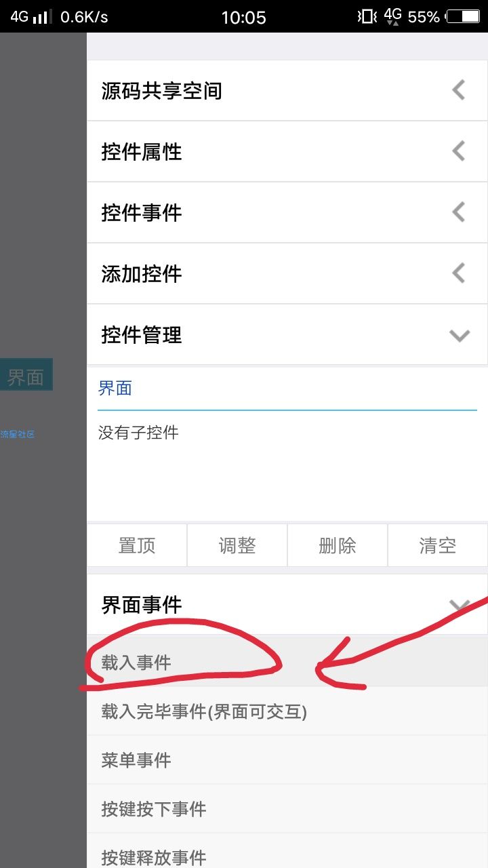Expand the 控件属性 section chevron
The image size is (488, 868).
(x=459, y=151)
